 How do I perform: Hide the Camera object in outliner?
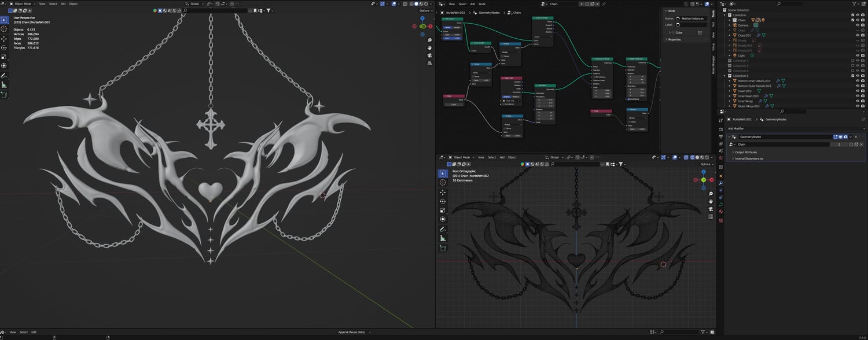point(858,25)
